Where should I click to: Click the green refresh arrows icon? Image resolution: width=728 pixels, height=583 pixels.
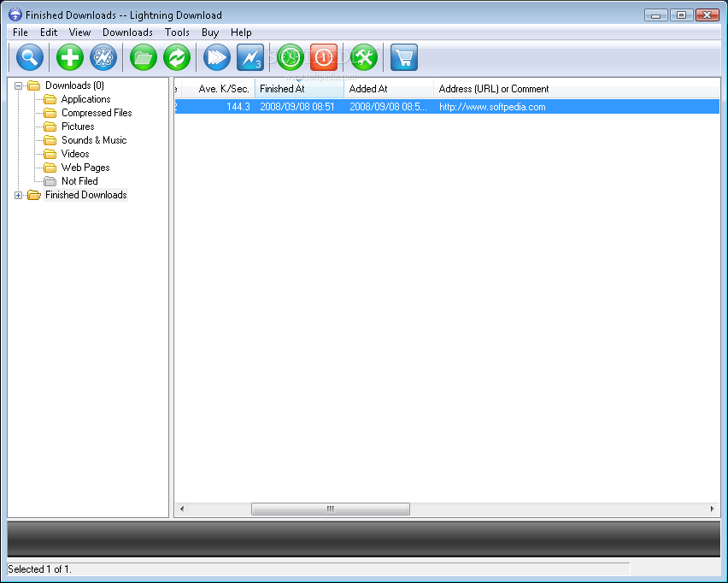pos(177,57)
